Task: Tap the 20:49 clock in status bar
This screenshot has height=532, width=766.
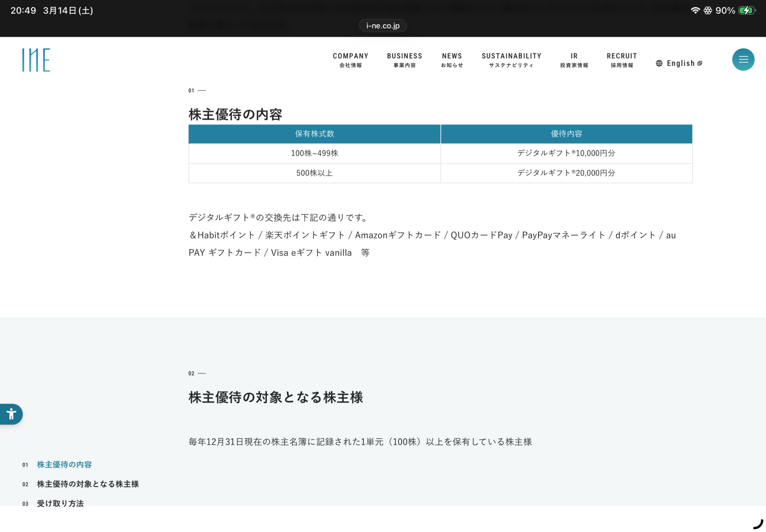Action: [x=23, y=11]
